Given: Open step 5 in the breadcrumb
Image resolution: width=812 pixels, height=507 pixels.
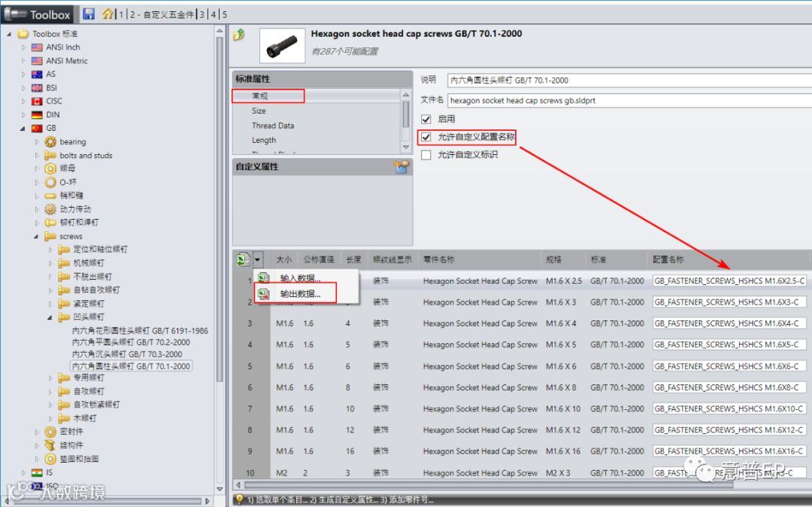Looking at the screenshot, I should tap(225, 14).
